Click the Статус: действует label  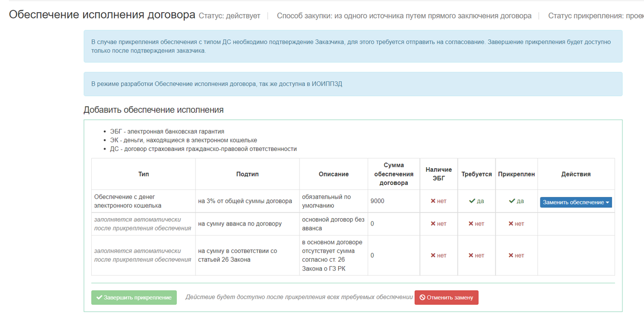(x=229, y=16)
